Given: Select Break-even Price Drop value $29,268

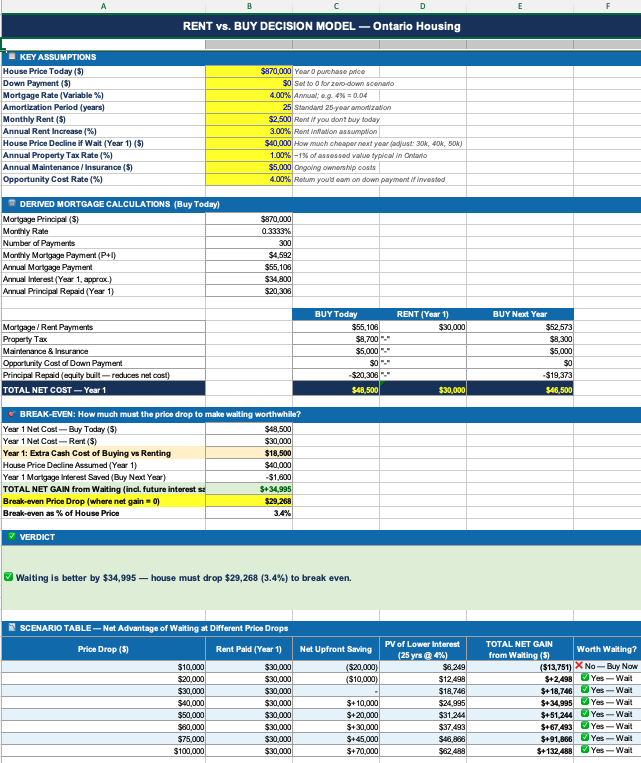Looking at the screenshot, I should (249, 501).
